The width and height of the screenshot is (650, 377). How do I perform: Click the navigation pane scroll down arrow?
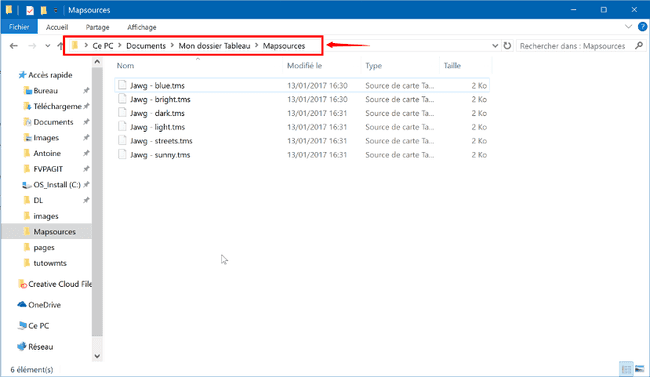click(97, 356)
